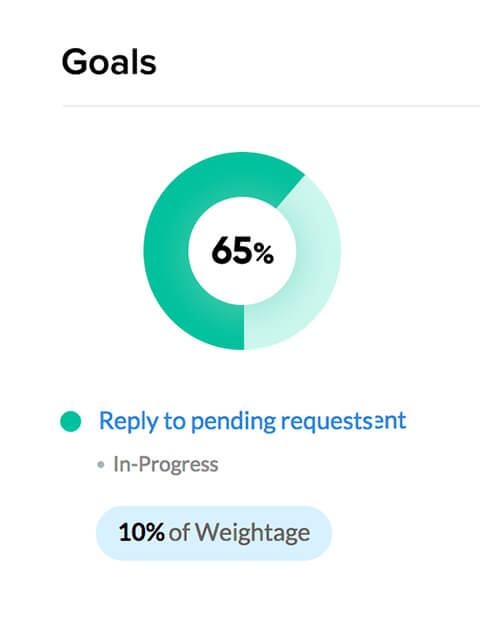Select the In-Progress status label

[x=166, y=465]
